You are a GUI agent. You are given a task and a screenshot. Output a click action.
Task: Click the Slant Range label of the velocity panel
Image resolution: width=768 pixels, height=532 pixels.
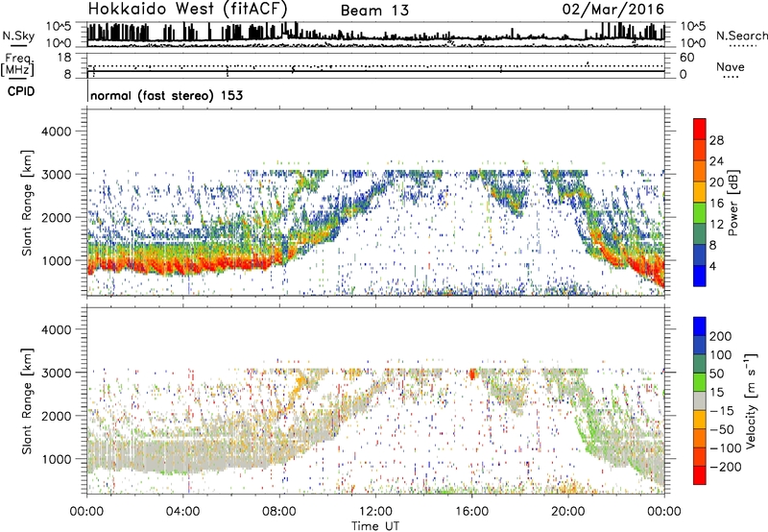pos(27,401)
